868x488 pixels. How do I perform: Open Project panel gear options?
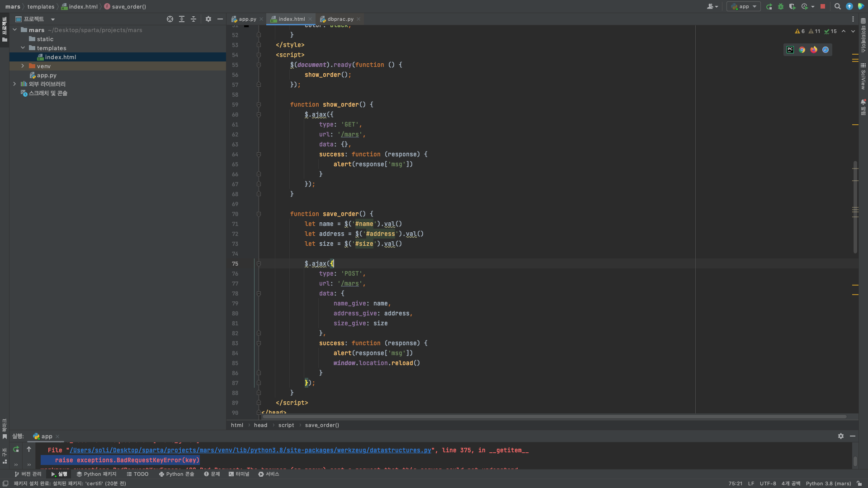click(x=208, y=19)
